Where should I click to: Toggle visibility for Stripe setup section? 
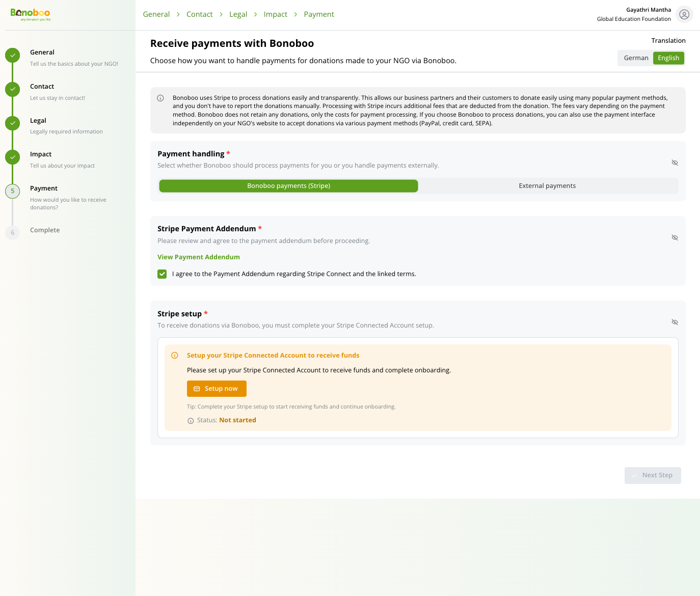(675, 322)
